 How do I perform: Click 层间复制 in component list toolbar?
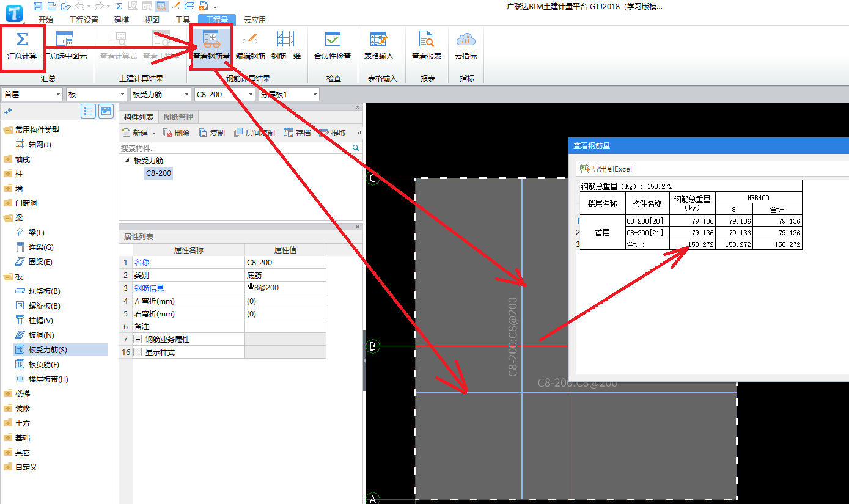pyautogui.click(x=254, y=133)
